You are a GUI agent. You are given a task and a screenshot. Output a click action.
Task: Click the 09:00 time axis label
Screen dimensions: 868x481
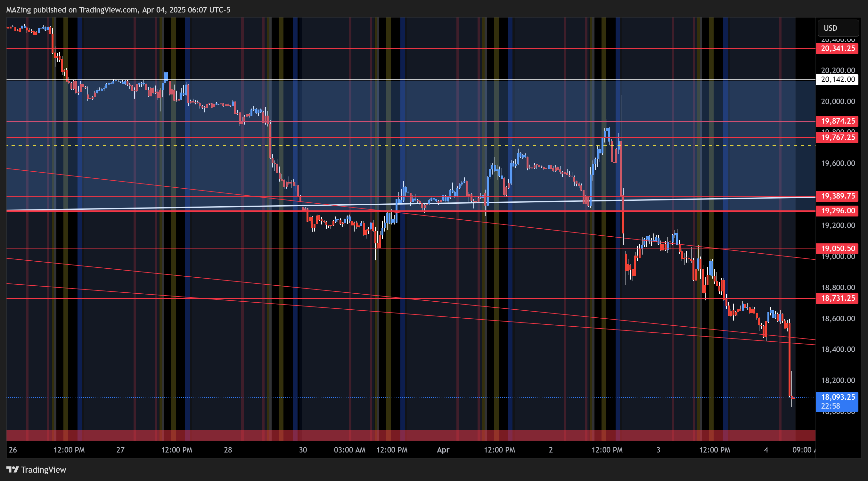pyautogui.click(x=803, y=450)
